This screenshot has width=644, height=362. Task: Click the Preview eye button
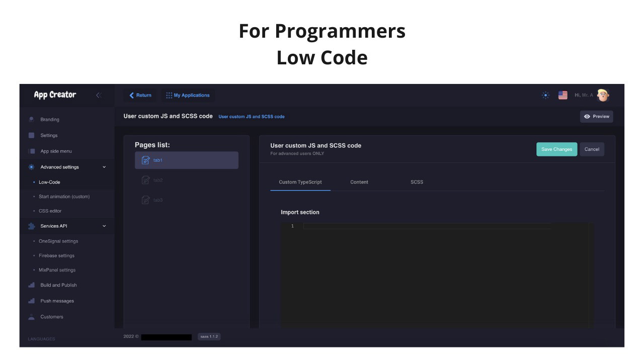click(596, 117)
